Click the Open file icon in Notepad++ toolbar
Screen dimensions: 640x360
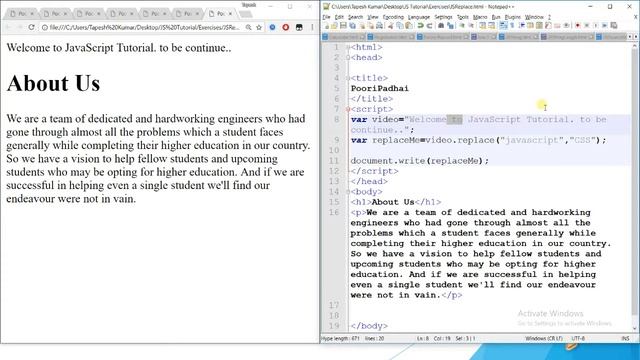(x=335, y=26)
